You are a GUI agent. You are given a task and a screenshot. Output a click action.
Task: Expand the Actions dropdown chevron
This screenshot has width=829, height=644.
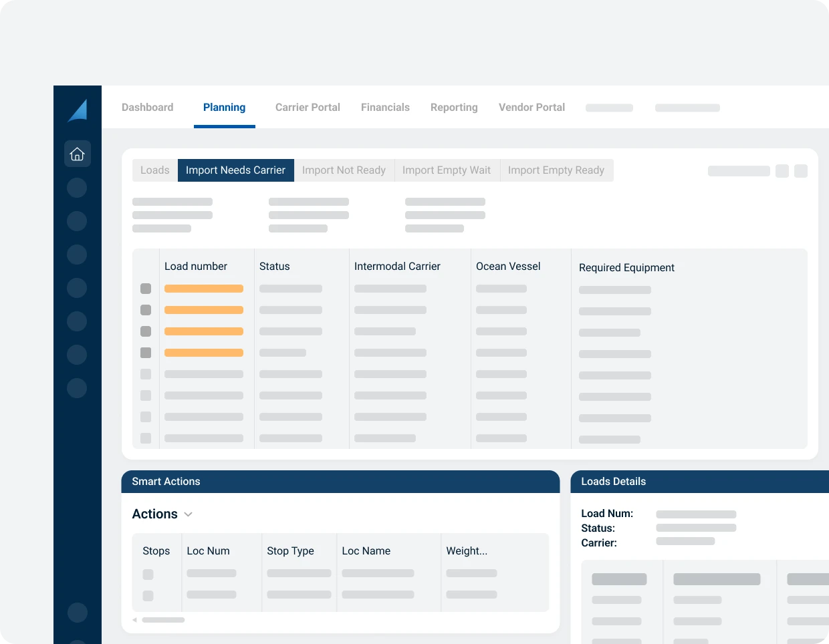[x=189, y=514]
